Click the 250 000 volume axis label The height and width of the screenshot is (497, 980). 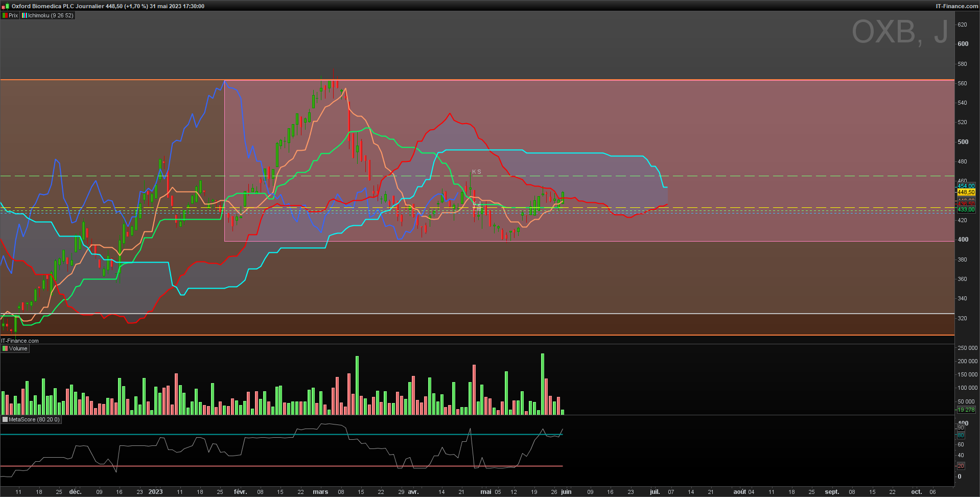[x=967, y=348]
